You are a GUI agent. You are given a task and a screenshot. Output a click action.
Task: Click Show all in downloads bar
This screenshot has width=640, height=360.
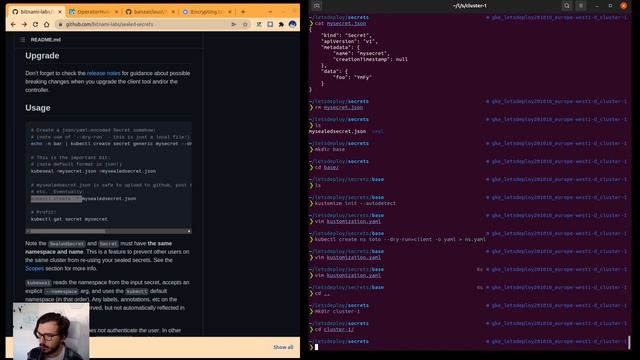(283, 347)
